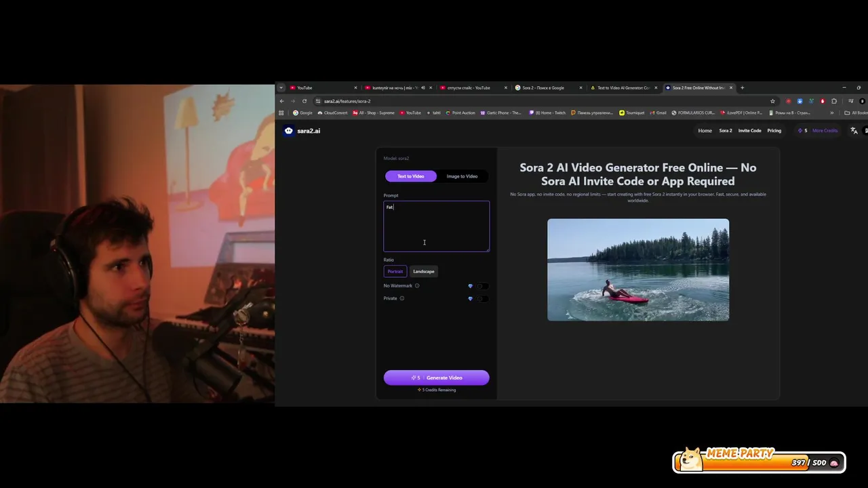
Task: Click the browser back arrow
Action: [282, 101]
